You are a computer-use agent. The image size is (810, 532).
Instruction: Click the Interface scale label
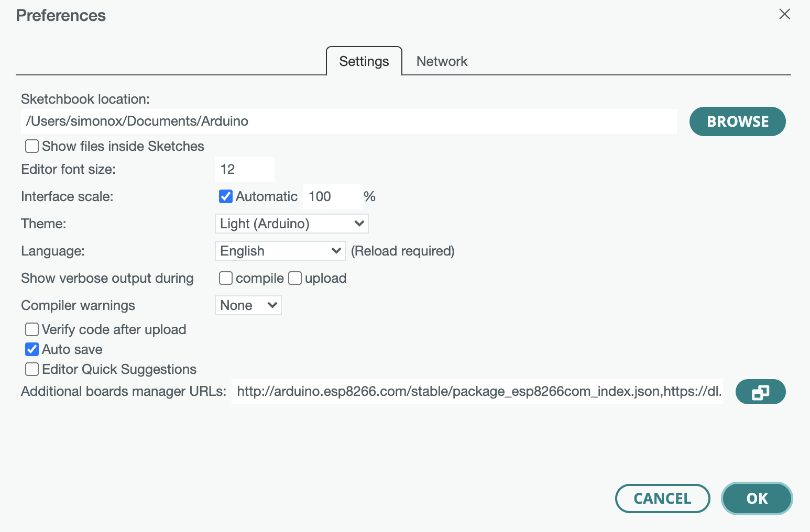point(67,196)
